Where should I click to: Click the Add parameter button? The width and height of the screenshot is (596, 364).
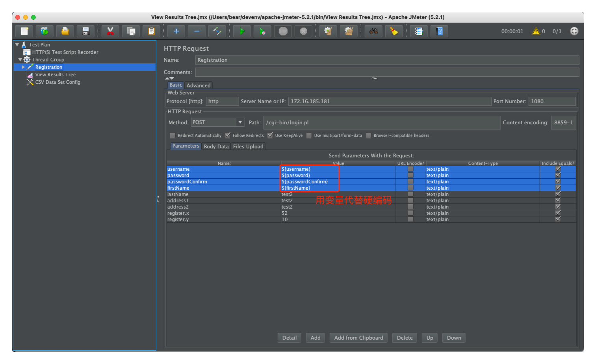(x=316, y=338)
